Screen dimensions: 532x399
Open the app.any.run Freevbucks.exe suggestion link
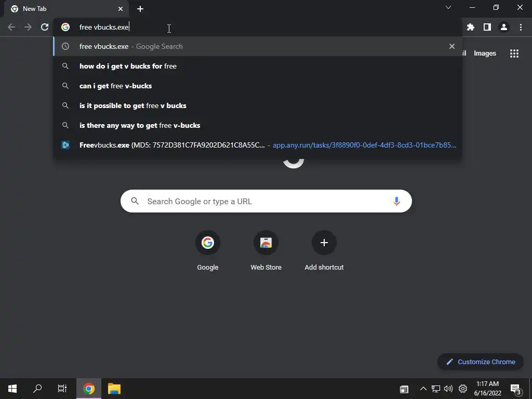tap(258, 145)
